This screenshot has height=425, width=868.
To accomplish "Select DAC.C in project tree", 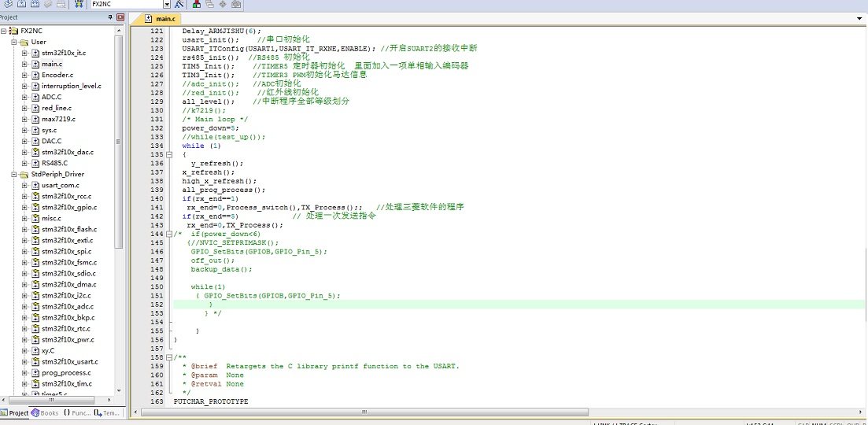I will (51, 141).
